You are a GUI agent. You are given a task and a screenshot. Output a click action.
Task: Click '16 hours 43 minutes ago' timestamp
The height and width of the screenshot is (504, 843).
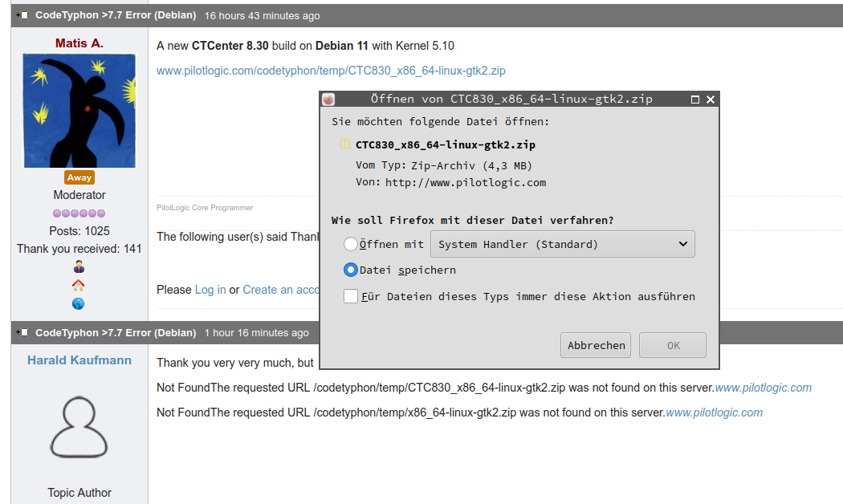[x=262, y=15]
